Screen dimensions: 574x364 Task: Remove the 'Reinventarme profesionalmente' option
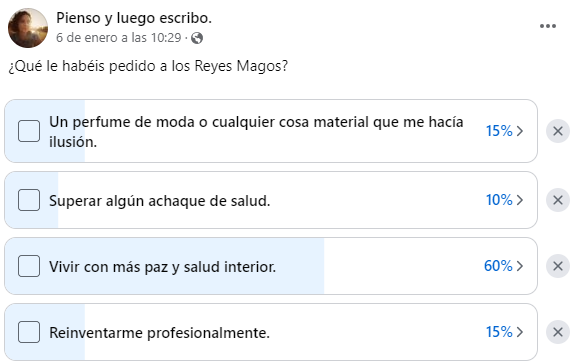(558, 332)
